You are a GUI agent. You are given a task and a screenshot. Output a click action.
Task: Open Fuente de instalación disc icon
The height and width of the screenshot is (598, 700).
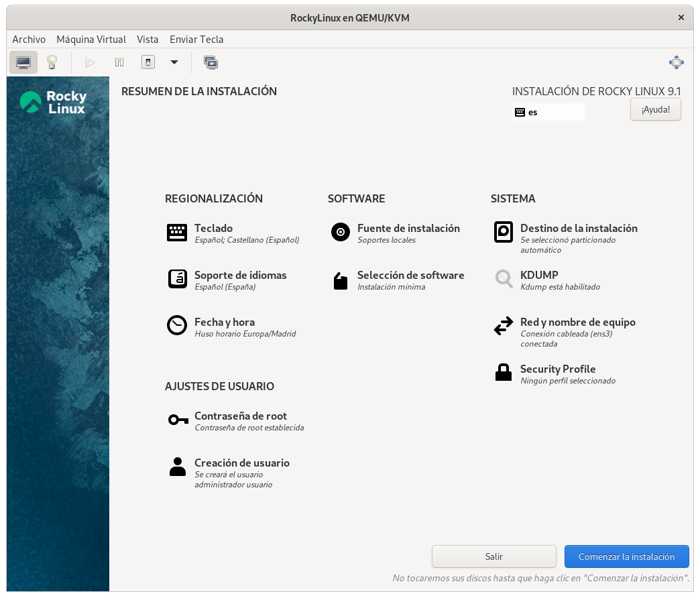[x=341, y=232]
